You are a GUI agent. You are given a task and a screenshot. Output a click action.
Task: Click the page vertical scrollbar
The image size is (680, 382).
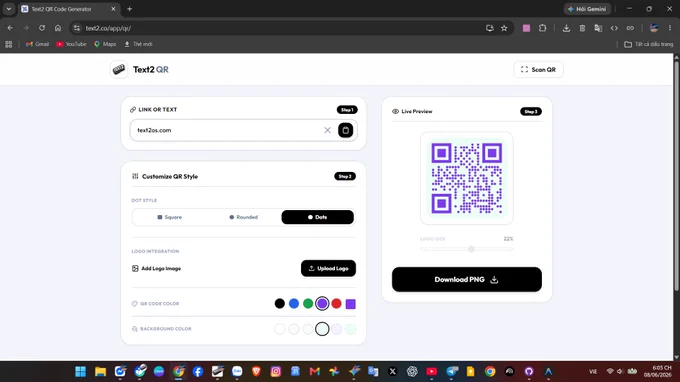pyautogui.click(x=676, y=176)
